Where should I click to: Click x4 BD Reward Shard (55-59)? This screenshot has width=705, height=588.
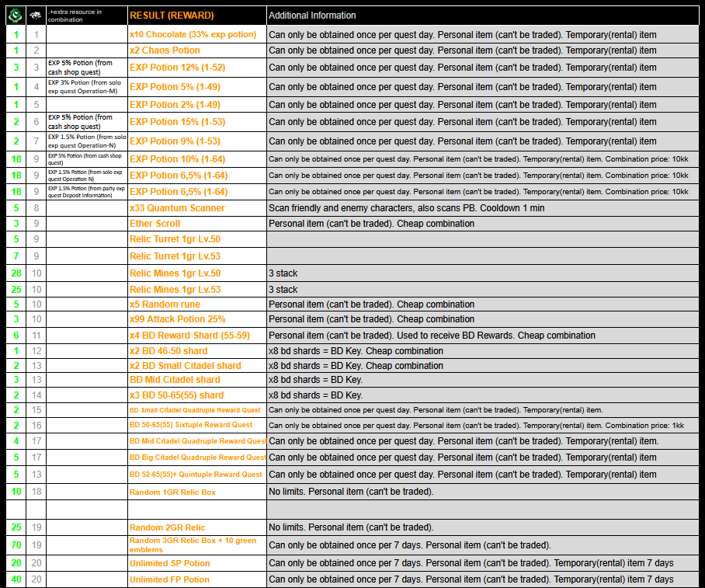coord(189,335)
